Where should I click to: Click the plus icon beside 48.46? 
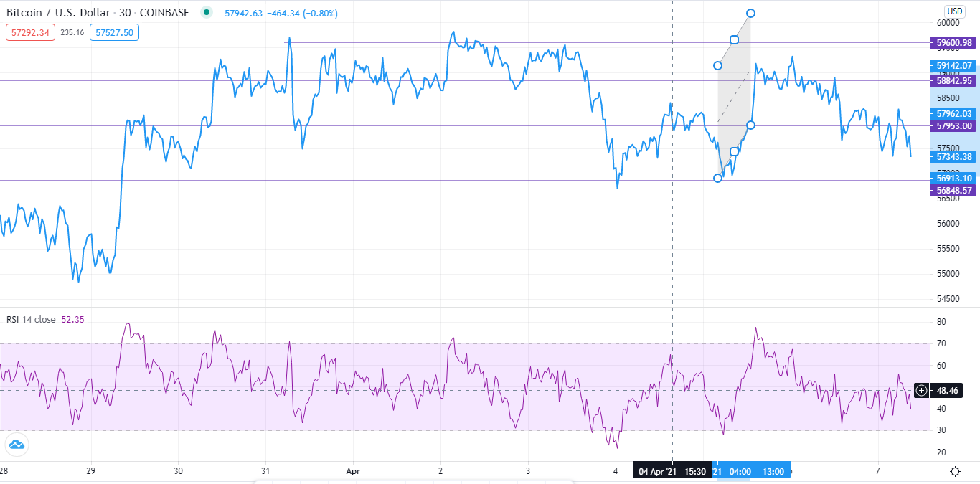tap(922, 390)
